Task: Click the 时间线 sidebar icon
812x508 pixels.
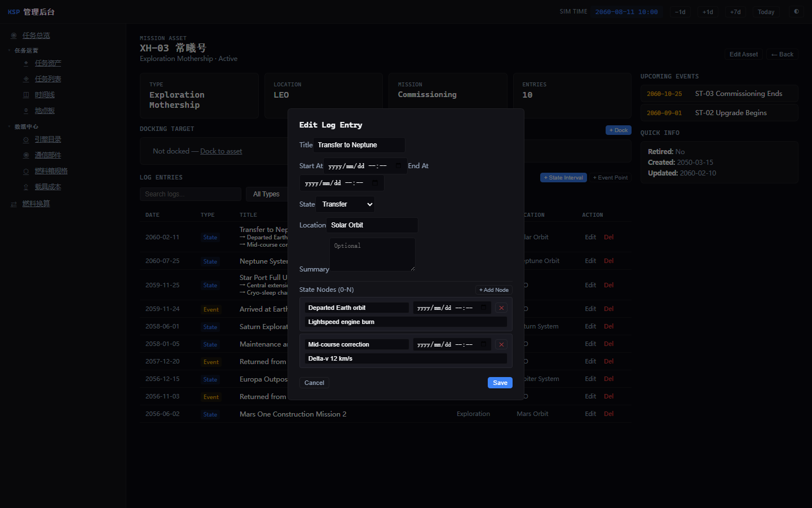Action: point(26,95)
